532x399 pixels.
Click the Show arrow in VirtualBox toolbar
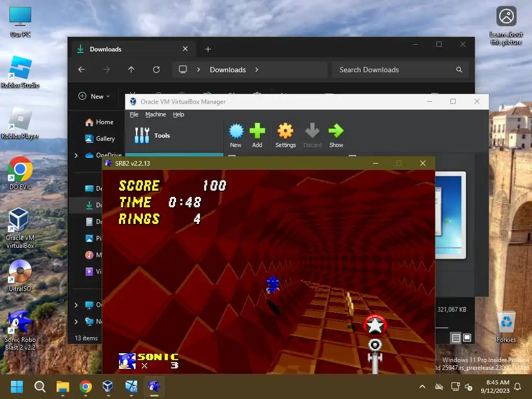pos(336,136)
